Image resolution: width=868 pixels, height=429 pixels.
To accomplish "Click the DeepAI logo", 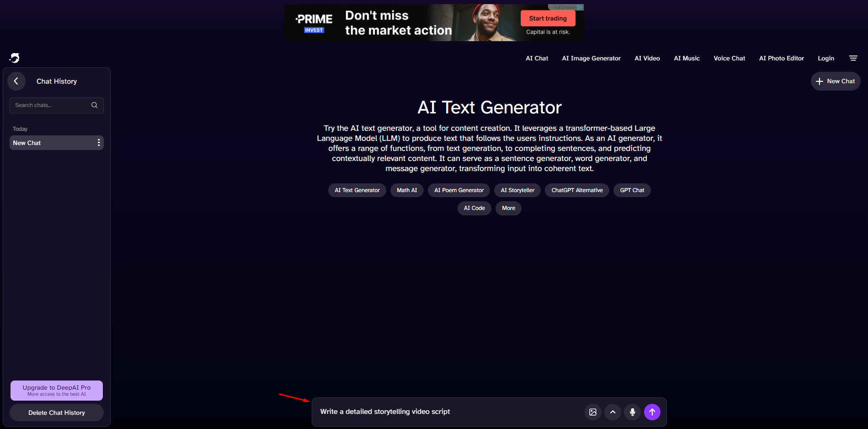I will [15, 58].
